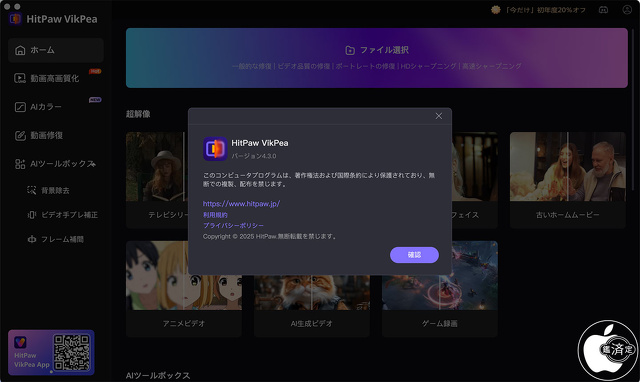640x382 pixels.
Task: Click the toolbox grid icon beside AIツールボックス
Action: point(20,164)
